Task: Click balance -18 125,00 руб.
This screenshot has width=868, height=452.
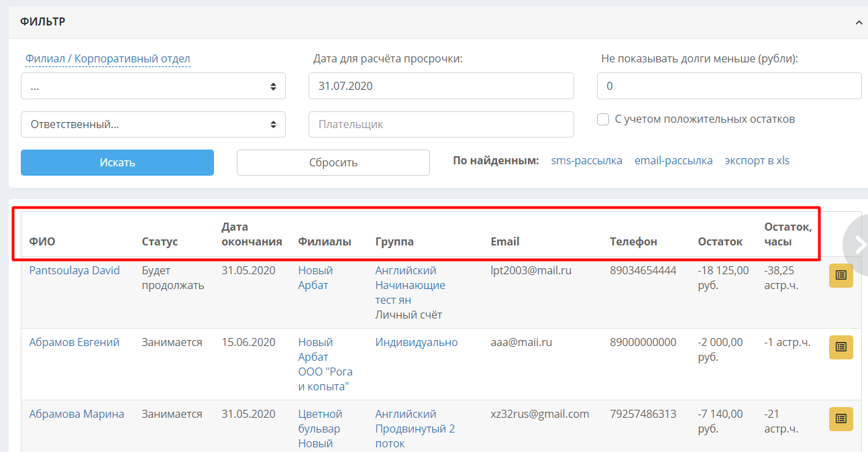Action: click(723, 278)
